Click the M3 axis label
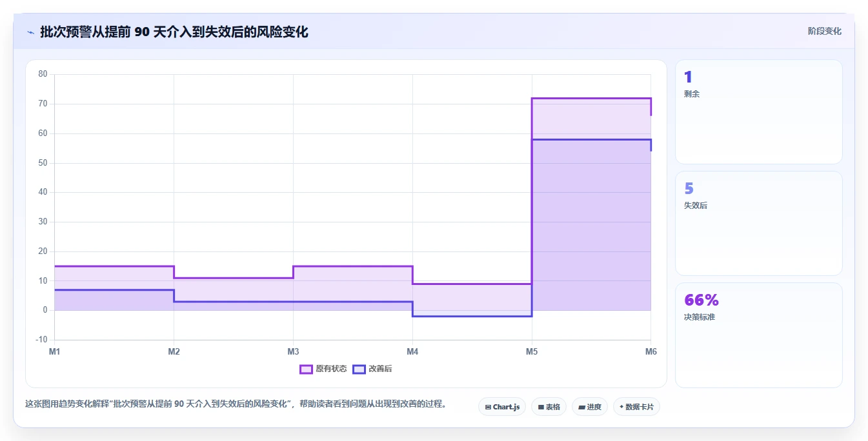Screen dimensions: 868x441 point(293,351)
